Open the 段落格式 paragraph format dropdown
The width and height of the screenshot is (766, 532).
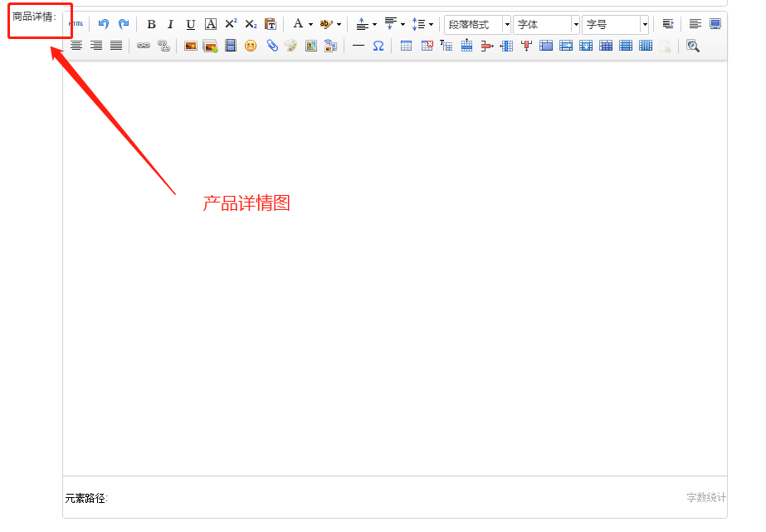477,24
